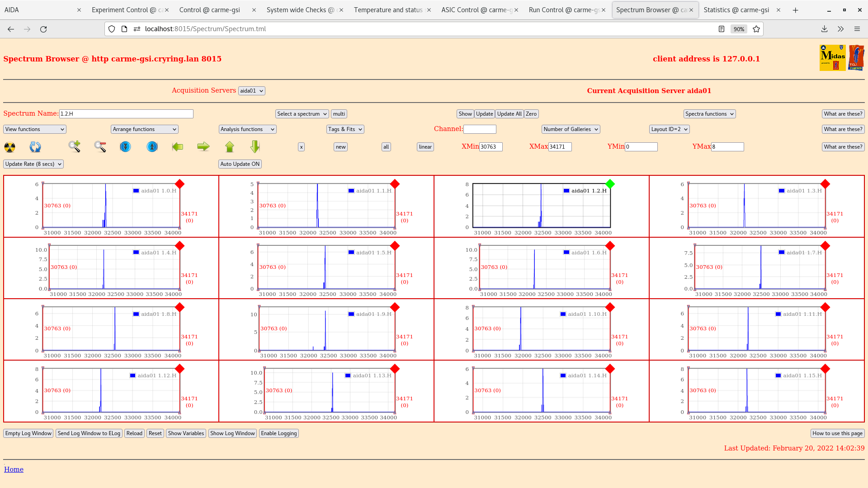Click the green up arrow icon
868x488 pixels.
pos(230,146)
